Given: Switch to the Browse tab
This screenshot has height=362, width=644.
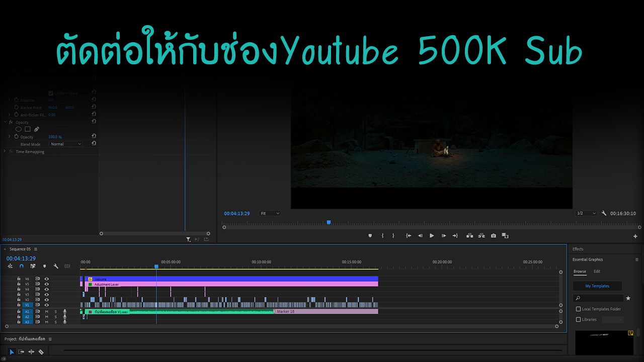Looking at the screenshot, I should tap(580, 271).
